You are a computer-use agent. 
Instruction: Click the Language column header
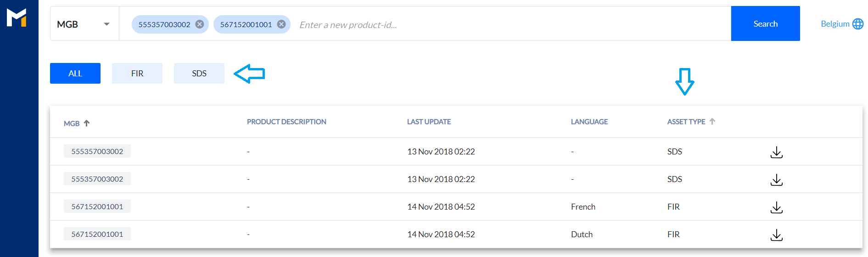[x=589, y=122]
